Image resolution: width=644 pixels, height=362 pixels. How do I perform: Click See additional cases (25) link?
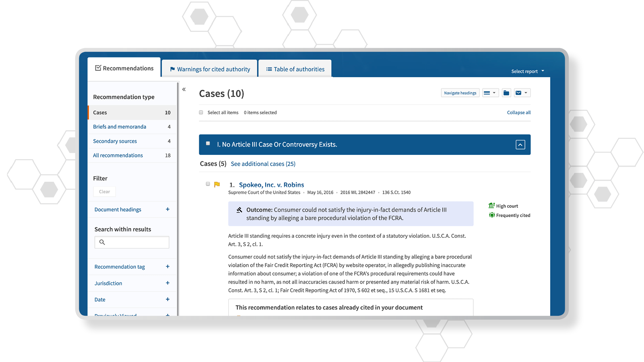tap(263, 164)
